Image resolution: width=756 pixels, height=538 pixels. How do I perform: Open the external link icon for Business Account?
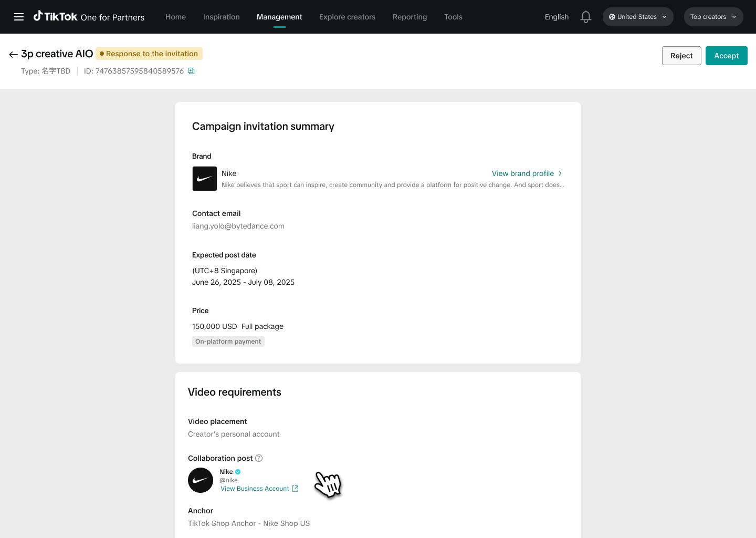click(x=295, y=489)
